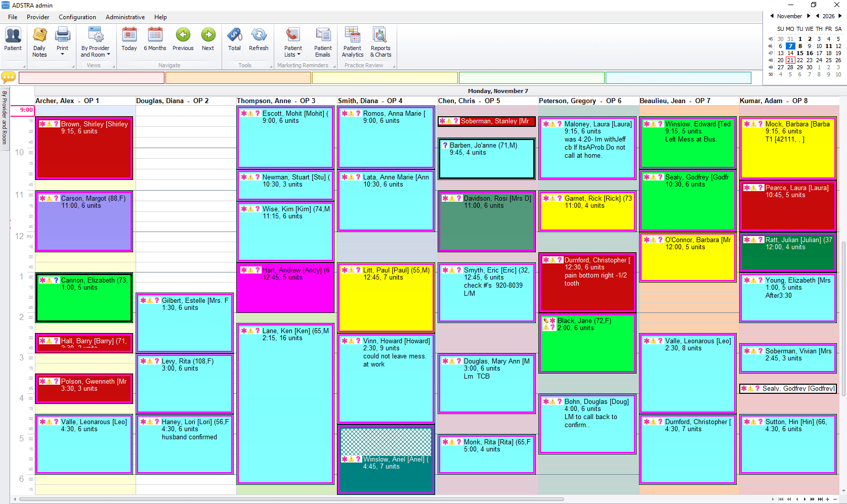Open Daily Notes from the toolbar
This screenshot has width=847, height=504.
[x=39, y=42]
